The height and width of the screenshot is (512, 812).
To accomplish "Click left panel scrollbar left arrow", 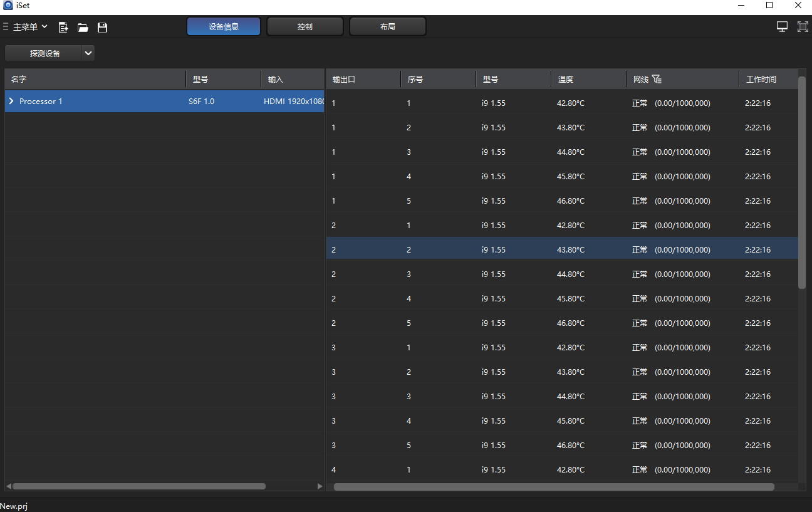I will (x=9, y=486).
